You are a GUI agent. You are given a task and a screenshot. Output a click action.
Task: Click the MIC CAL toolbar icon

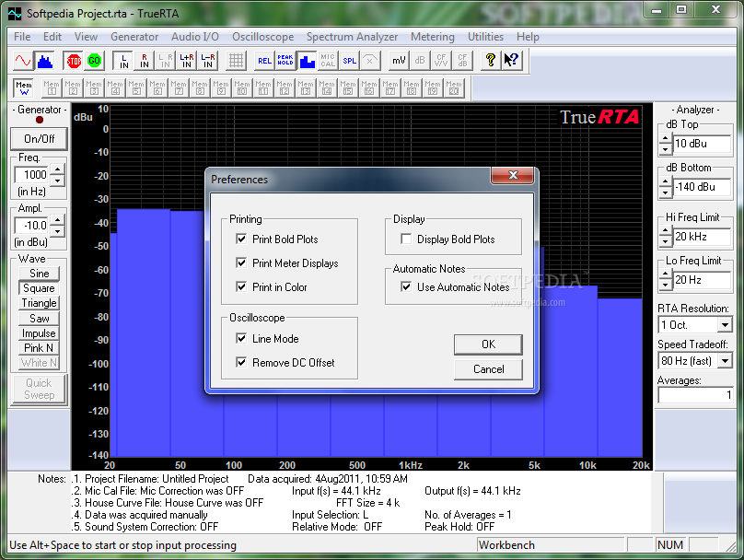point(328,60)
